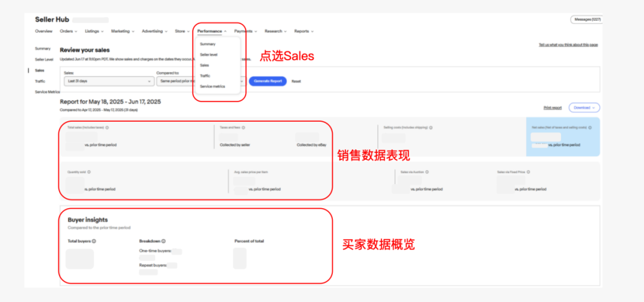Expand the Reports menu
644x302 pixels.
pos(304,31)
